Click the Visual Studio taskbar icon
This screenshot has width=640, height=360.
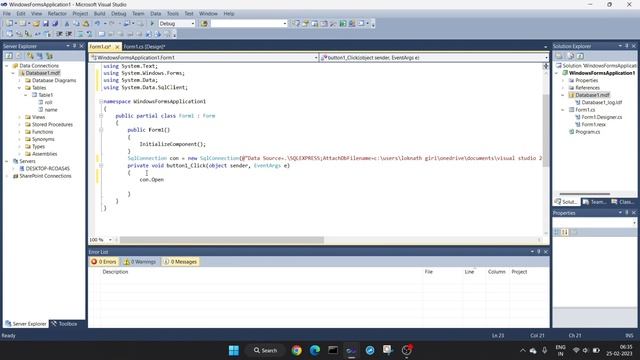click(x=351, y=350)
